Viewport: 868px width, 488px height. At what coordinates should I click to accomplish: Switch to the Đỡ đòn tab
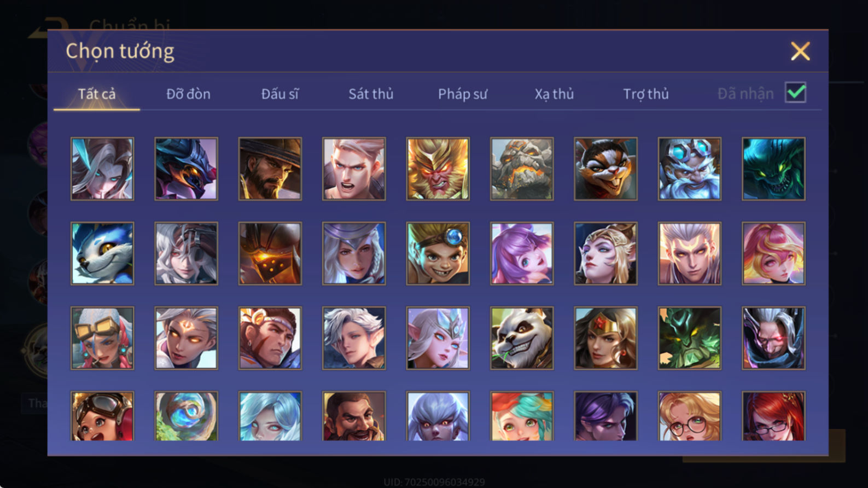(188, 94)
